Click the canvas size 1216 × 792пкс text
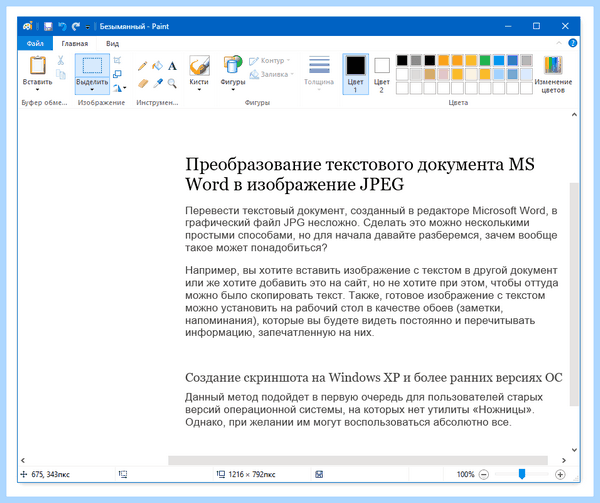 tap(252, 474)
